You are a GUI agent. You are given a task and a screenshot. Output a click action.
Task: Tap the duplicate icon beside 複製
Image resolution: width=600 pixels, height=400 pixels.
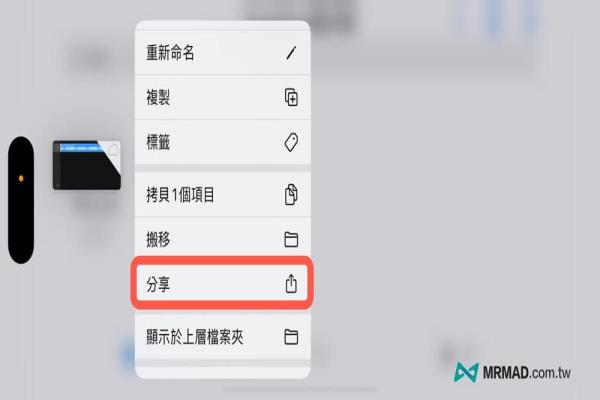(x=291, y=97)
